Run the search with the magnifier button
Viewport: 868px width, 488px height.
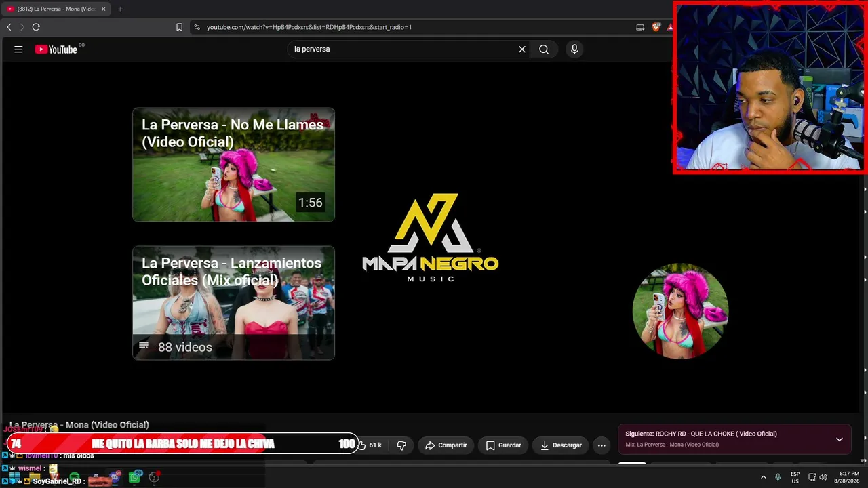[544, 49]
